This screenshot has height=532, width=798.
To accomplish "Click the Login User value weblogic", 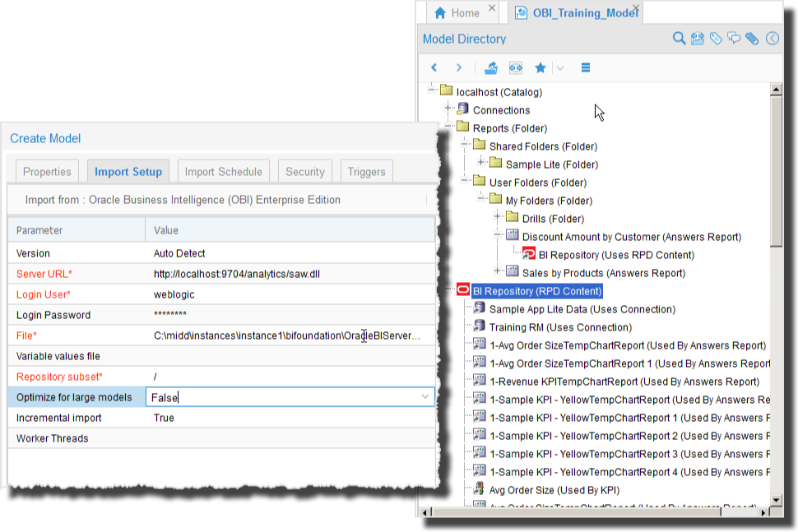I will click(x=174, y=294).
